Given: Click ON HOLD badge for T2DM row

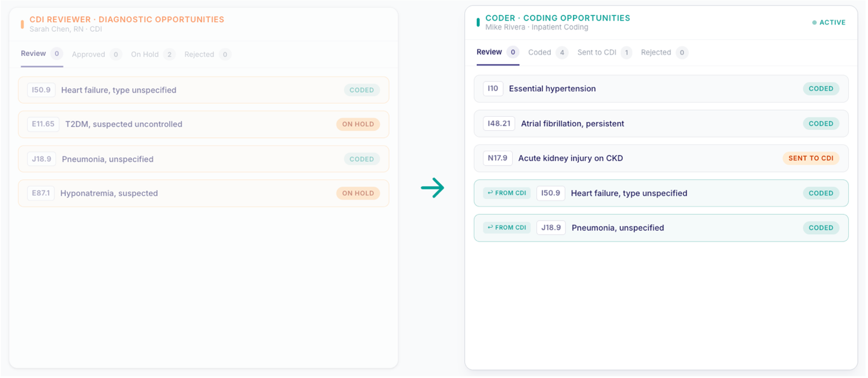Looking at the screenshot, I should [x=358, y=124].
